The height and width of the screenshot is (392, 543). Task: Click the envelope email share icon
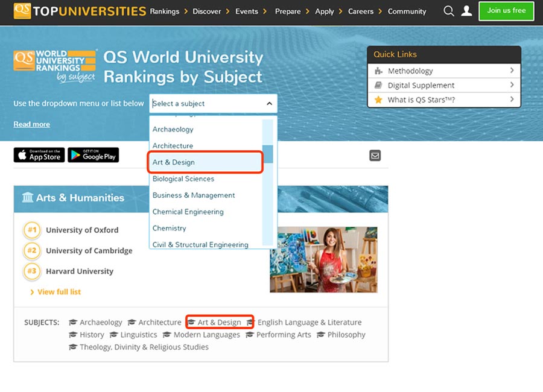tap(375, 156)
